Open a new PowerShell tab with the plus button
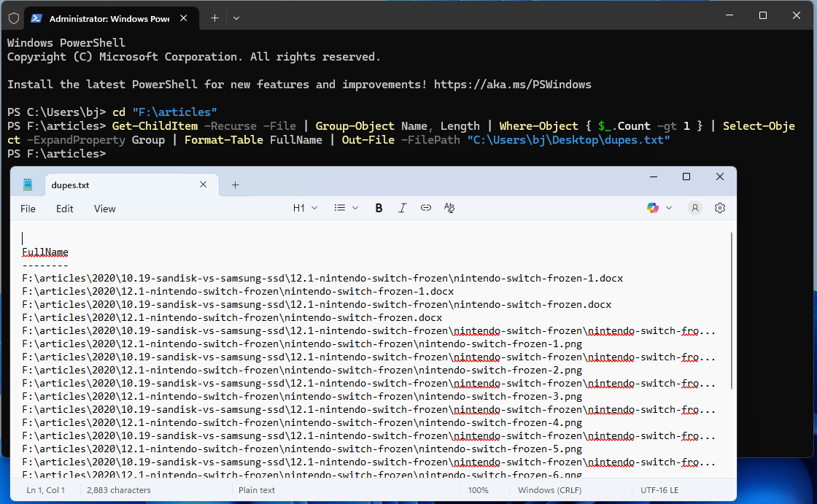The image size is (817, 504). click(214, 18)
